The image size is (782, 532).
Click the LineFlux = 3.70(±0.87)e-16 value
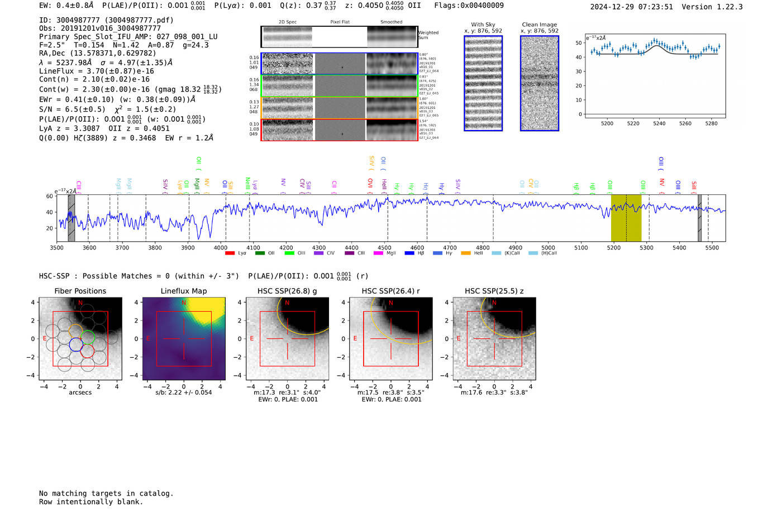tap(97, 71)
